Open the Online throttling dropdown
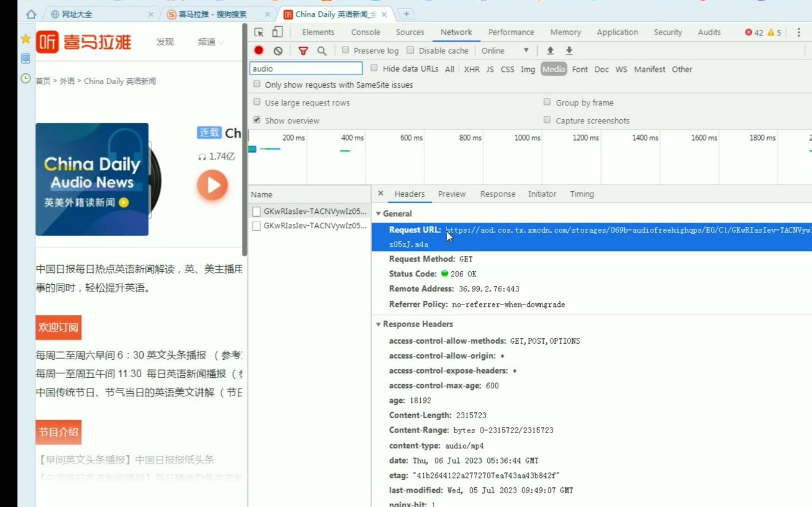The height and width of the screenshot is (507, 812). click(505, 51)
